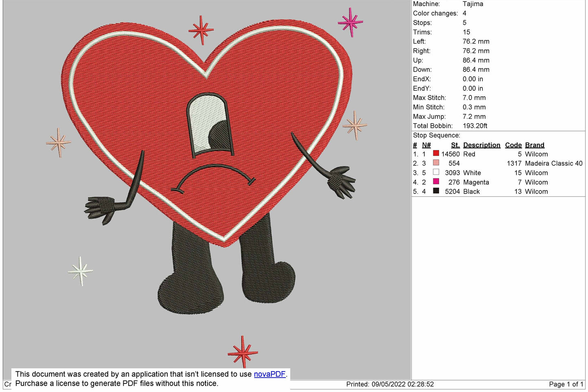Screen dimensions: 588x392
Task: Select the Magenta thread color swatch
Action: (436, 181)
